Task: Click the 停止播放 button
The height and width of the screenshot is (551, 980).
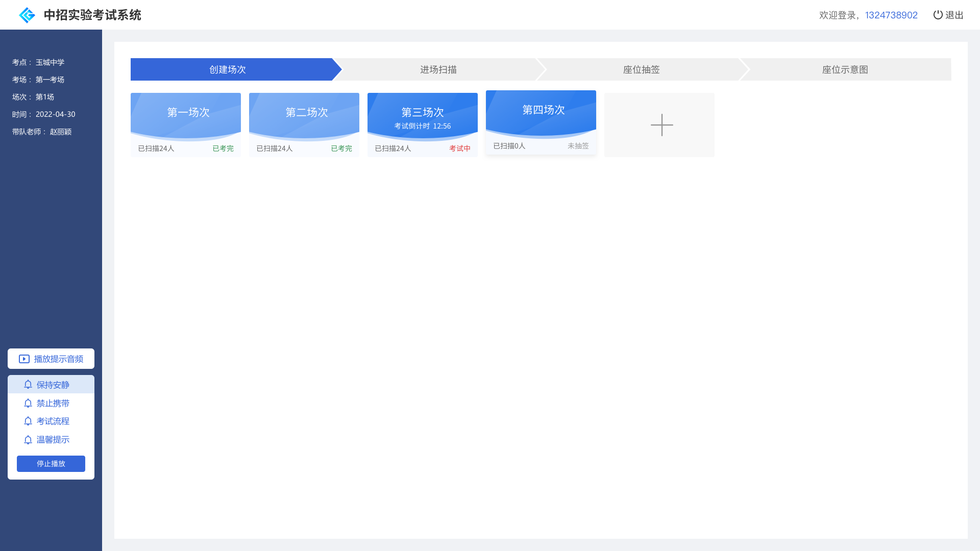Action: [51, 464]
